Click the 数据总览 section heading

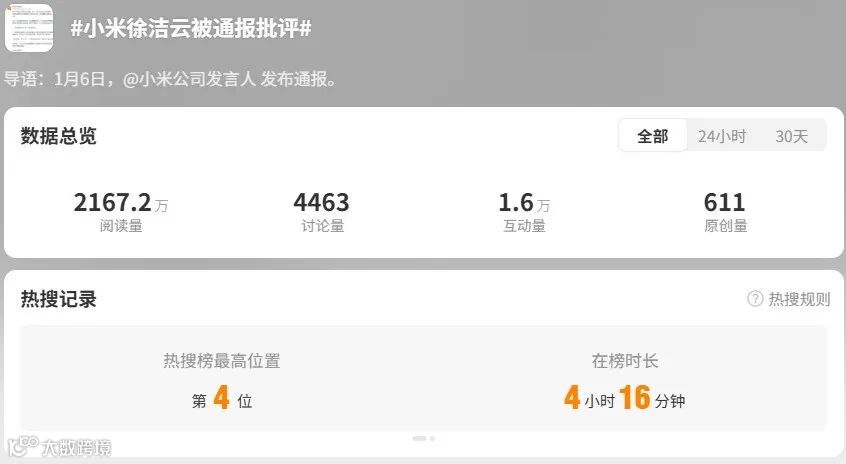[x=58, y=135]
